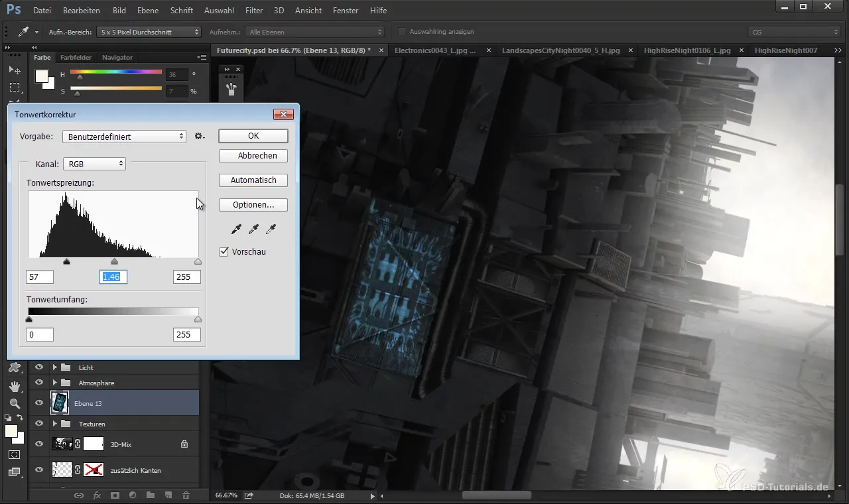Click the midtone gamma slider handle
Viewport: 849px width, 504px height.
tap(114, 262)
